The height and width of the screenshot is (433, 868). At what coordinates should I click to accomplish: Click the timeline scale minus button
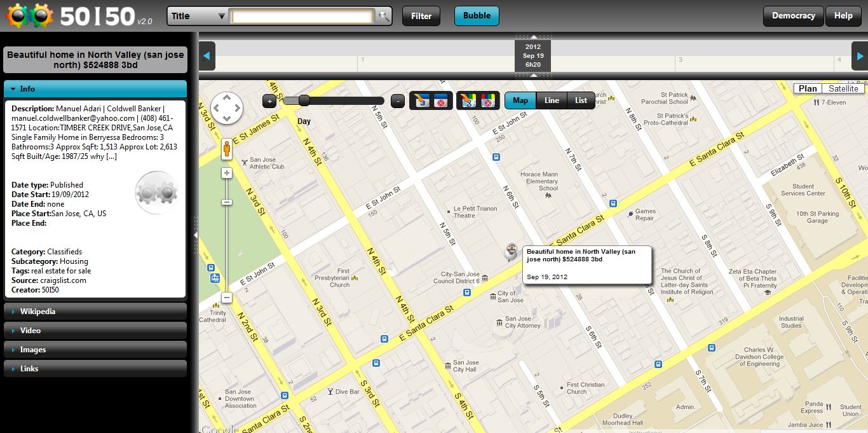coord(398,100)
